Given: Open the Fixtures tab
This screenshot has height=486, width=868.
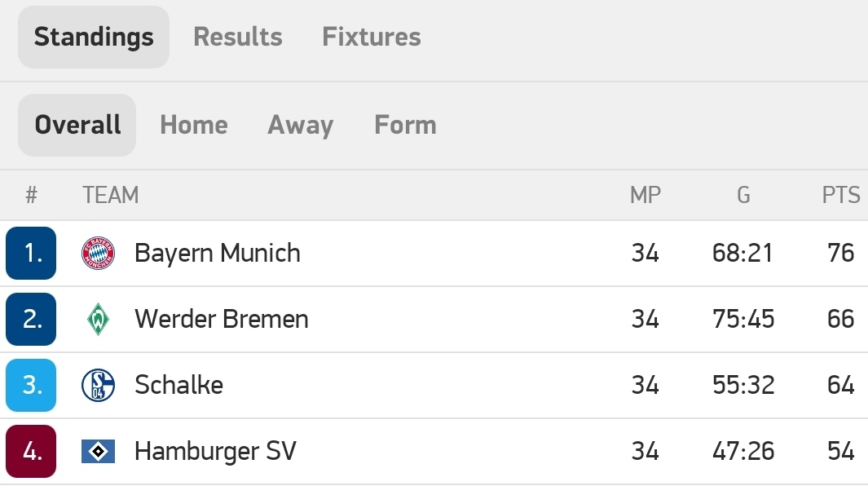Looking at the screenshot, I should point(372,37).
